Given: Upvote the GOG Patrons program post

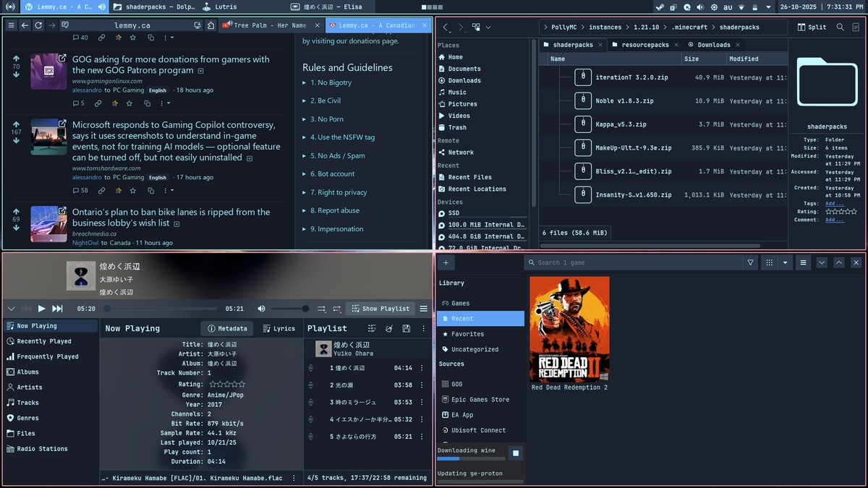Looking at the screenshot, I should click(17, 58).
